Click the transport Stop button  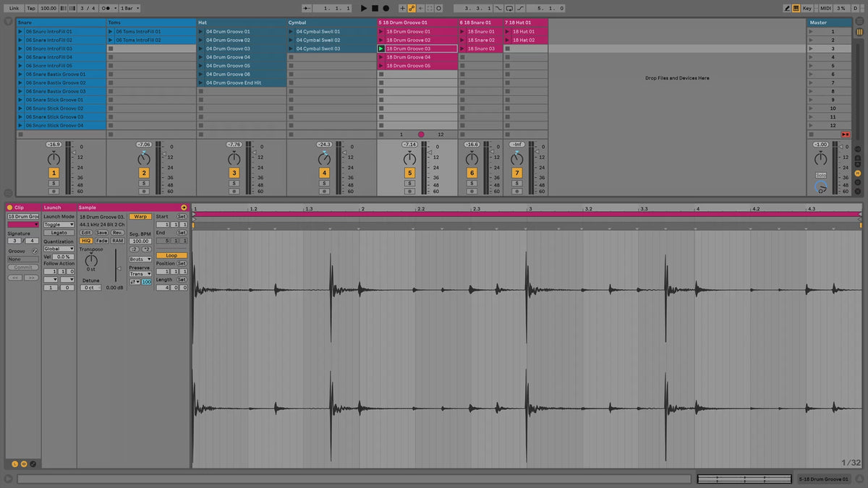[x=375, y=8]
